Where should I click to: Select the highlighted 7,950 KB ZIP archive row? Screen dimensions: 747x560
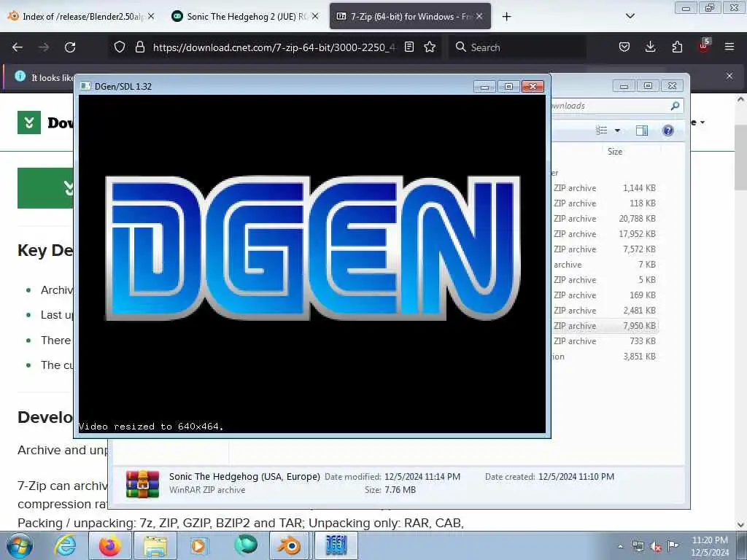pyautogui.click(x=604, y=326)
